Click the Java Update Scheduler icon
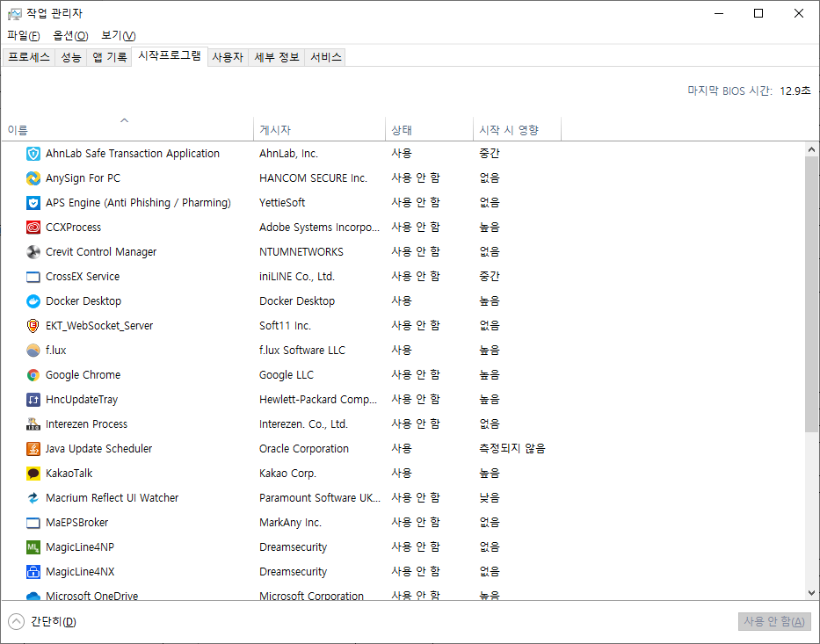The image size is (820, 644). [33, 448]
